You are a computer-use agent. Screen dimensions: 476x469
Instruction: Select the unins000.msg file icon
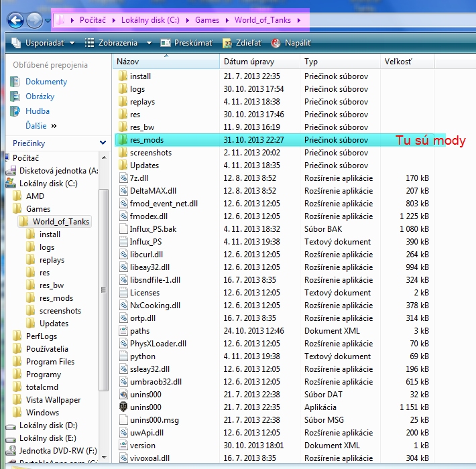click(x=123, y=420)
